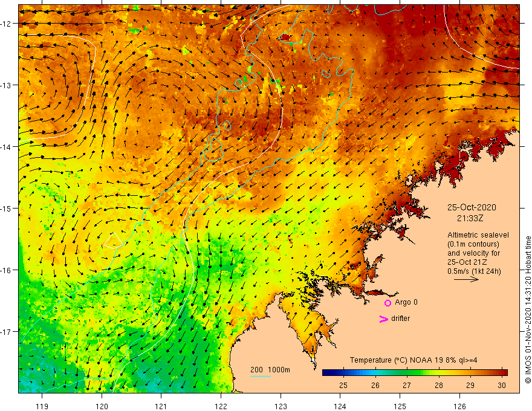This screenshot has height=411, width=532.
Task: Click '0.5m/s (1kt 24h)' scale label
Action: point(474,271)
